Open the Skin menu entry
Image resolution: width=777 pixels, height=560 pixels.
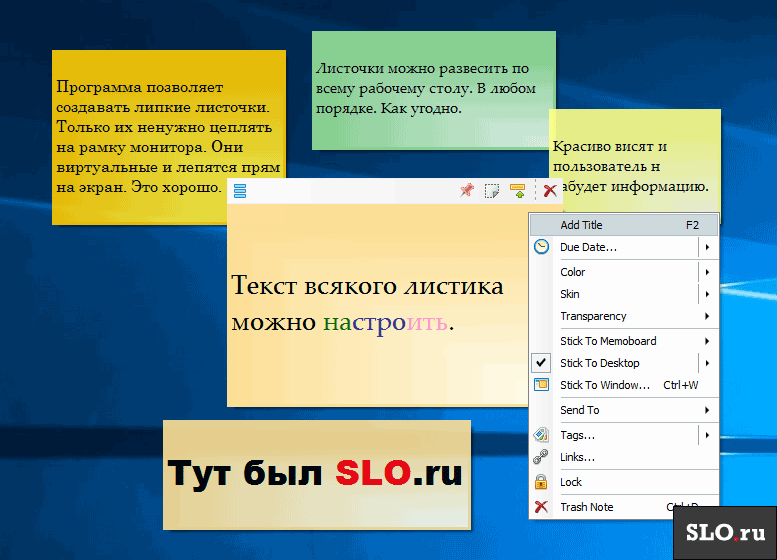624,294
